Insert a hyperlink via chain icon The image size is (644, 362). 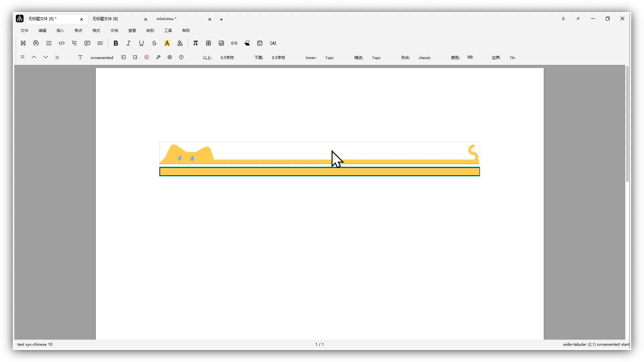click(234, 43)
